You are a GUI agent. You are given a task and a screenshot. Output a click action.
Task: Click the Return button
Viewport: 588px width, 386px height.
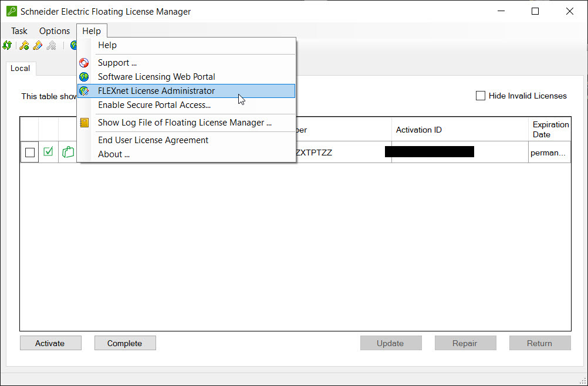click(x=540, y=343)
